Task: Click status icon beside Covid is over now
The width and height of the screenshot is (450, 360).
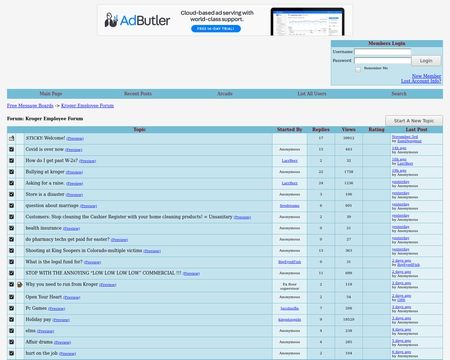Action: [x=12, y=149]
